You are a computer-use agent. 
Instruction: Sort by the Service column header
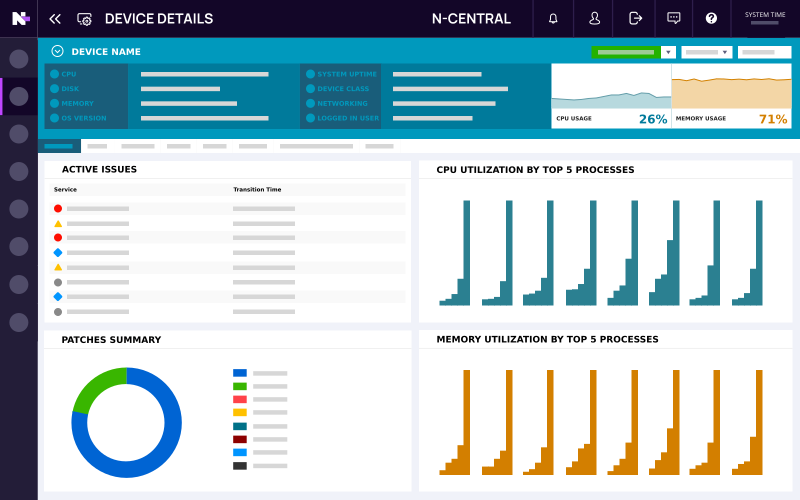click(x=66, y=189)
